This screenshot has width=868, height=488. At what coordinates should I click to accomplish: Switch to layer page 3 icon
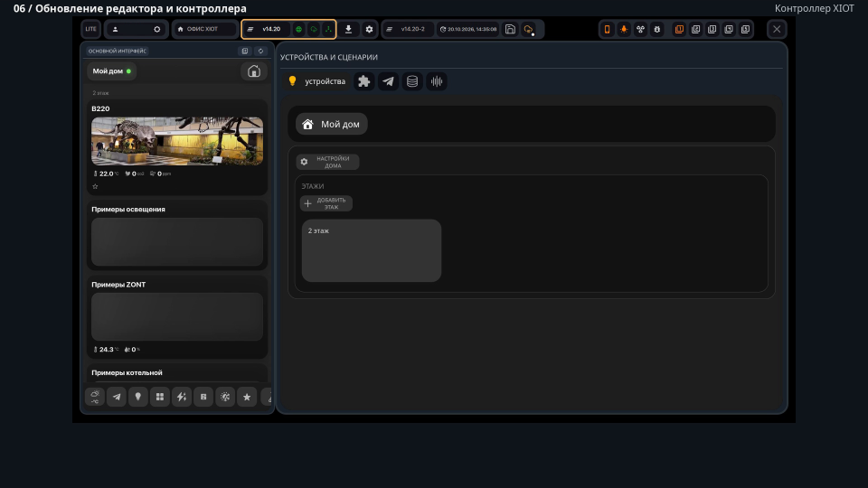pos(712,29)
